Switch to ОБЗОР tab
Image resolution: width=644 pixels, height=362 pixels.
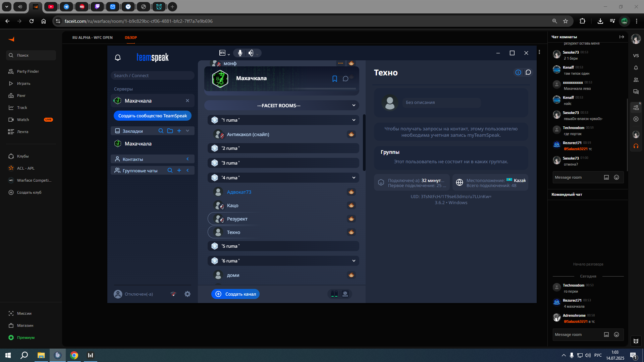point(131,38)
